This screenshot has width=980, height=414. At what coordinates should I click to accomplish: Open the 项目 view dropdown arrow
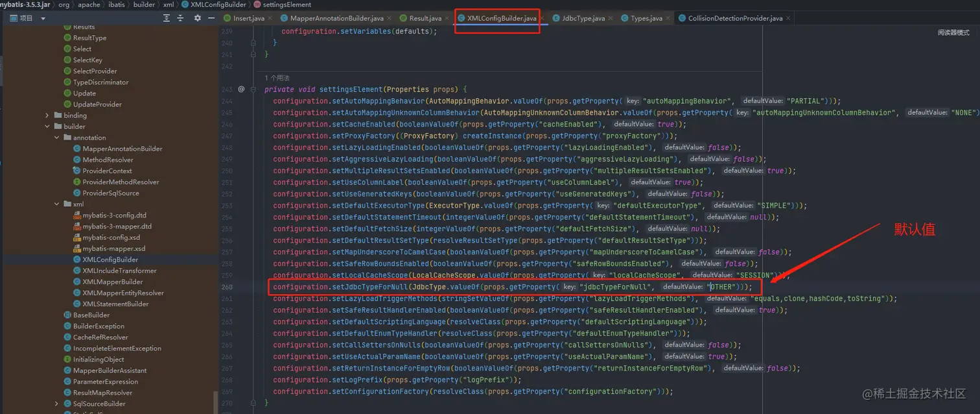[43, 18]
